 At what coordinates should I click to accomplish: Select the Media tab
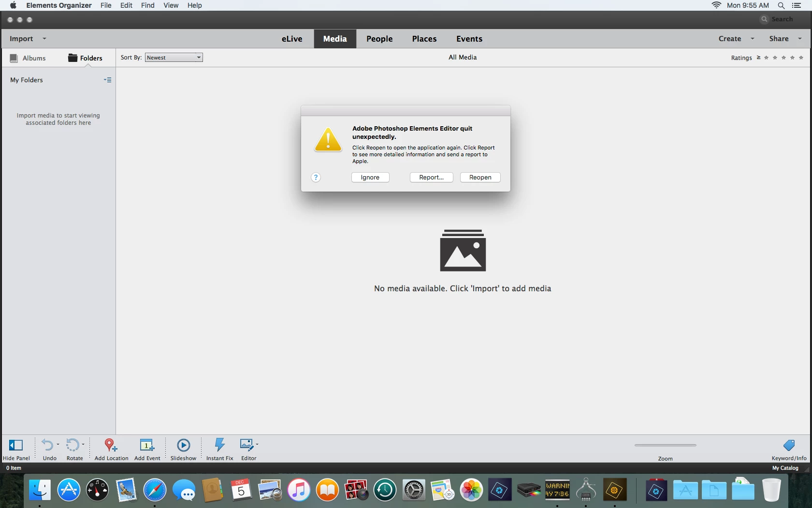tap(335, 39)
